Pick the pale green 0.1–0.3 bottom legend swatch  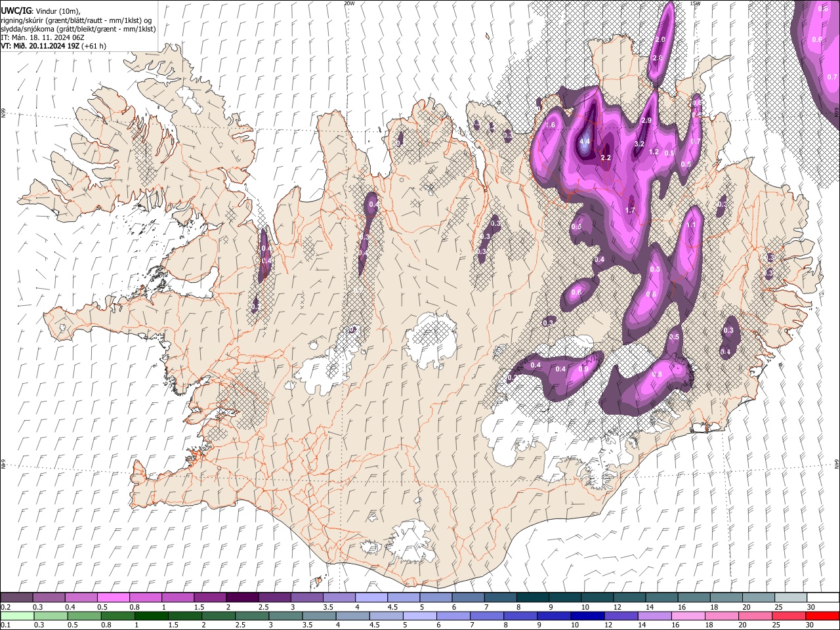tap(16, 616)
